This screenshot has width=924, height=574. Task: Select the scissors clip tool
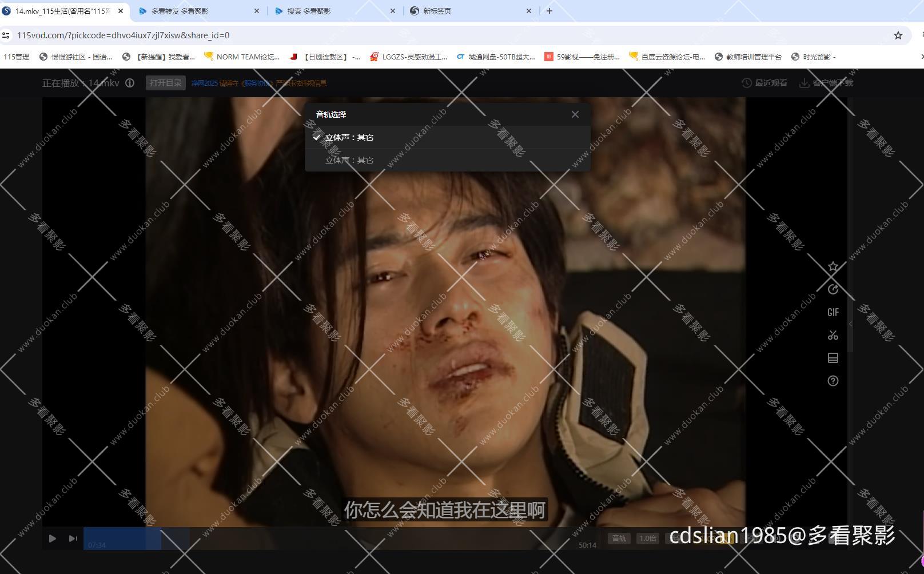(833, 335)
